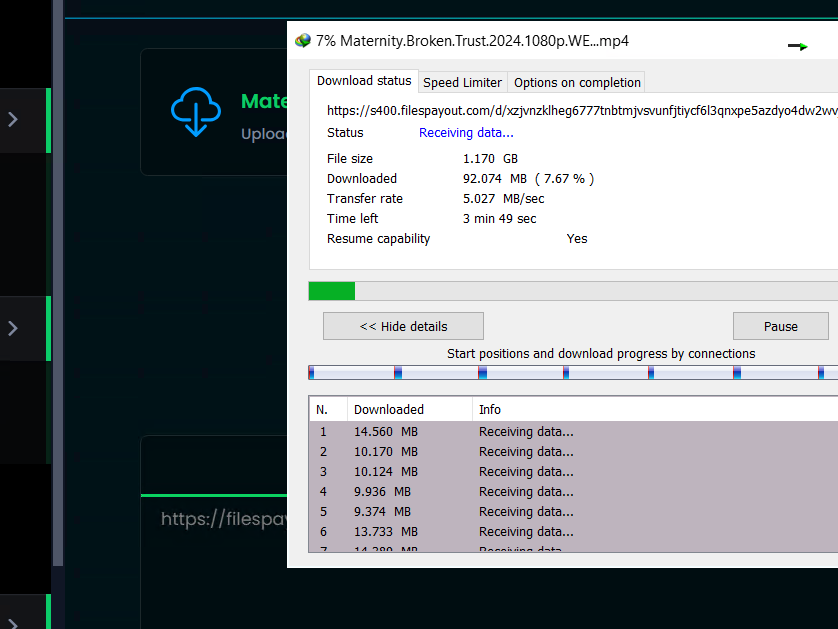This screenshot has width=838, height=629.
Task: Click the IDM icon in the title bar
Action: pyautogui.click(x=303, y=41)
